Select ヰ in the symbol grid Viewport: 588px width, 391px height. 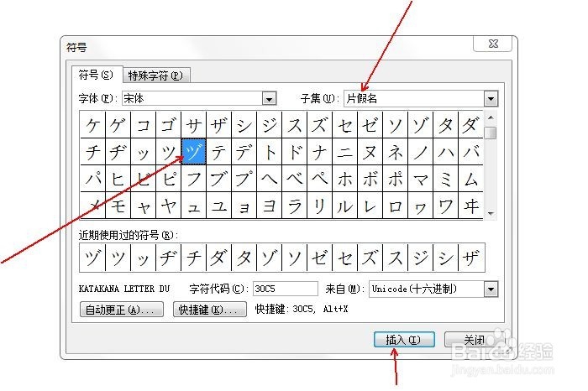470,206
